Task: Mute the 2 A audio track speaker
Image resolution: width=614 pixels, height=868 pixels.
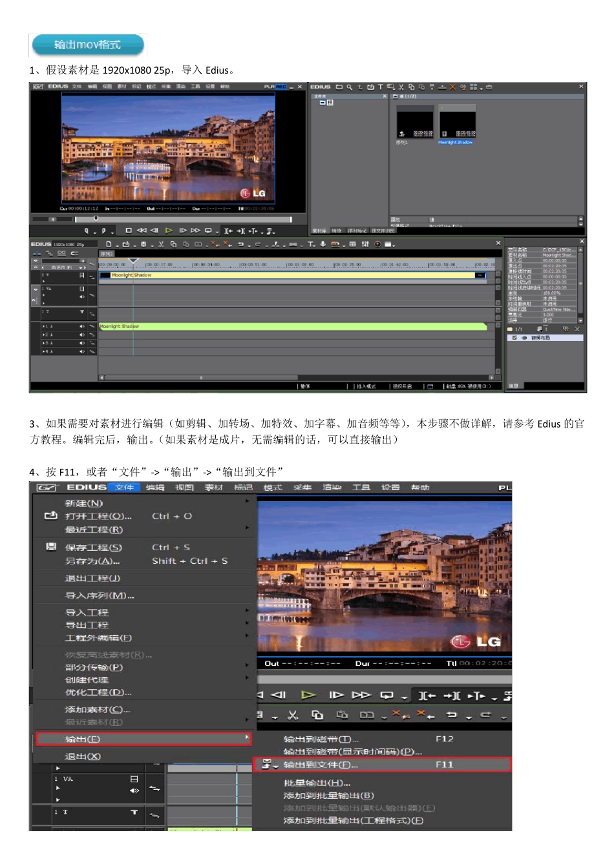Action: pyautogui.click(x=81, y=335)
